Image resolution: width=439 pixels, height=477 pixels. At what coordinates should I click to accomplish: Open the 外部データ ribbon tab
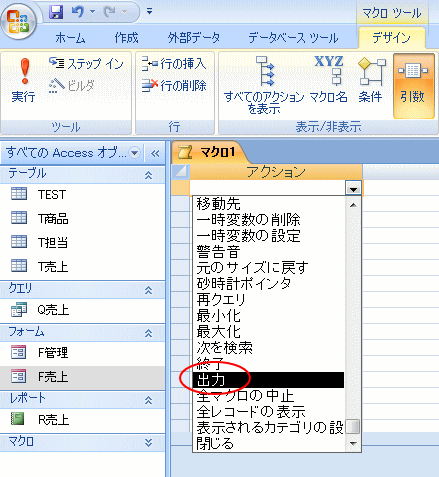[x=194, y=38]
